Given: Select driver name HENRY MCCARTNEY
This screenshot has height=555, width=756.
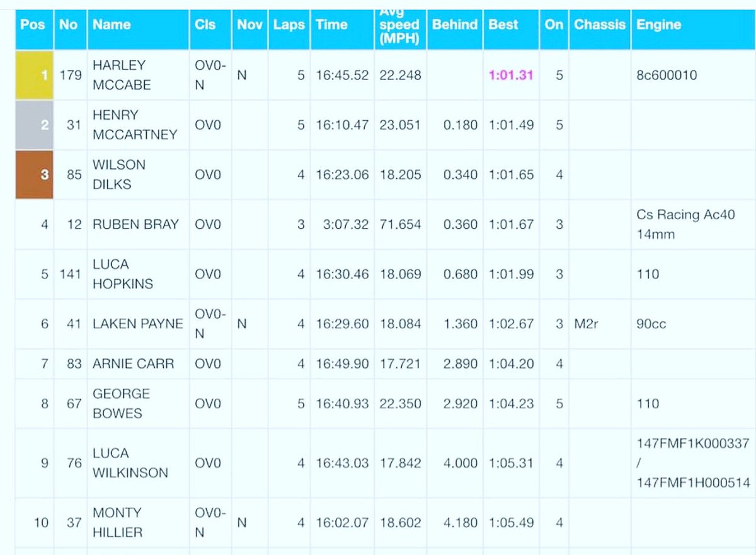Looking at the screenshot, I should (135, 125).
